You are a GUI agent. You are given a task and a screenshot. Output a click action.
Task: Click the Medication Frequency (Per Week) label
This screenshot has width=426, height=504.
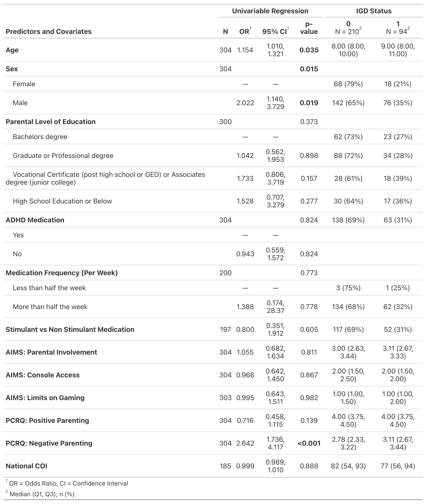[x=62, y=273]
